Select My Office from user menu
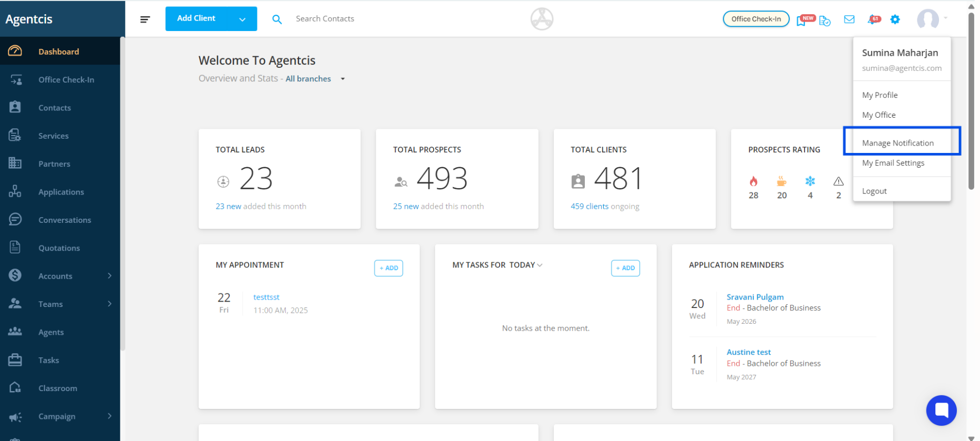 879,115
